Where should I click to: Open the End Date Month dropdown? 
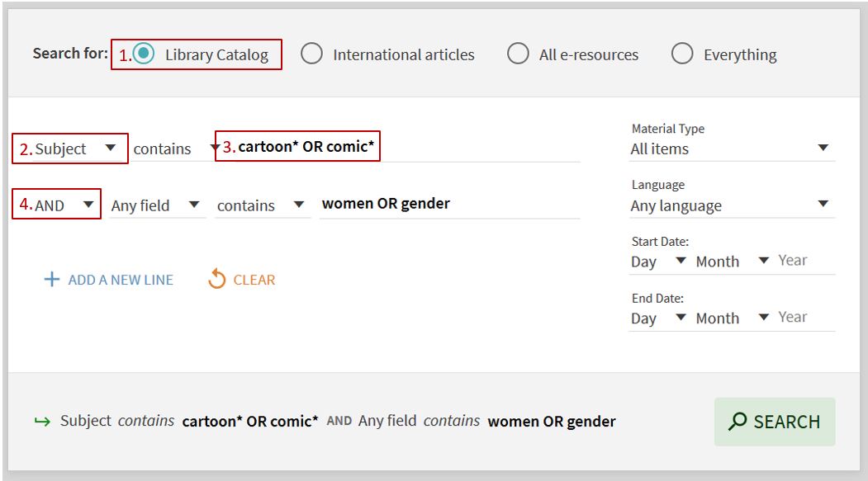pos(732,318)
